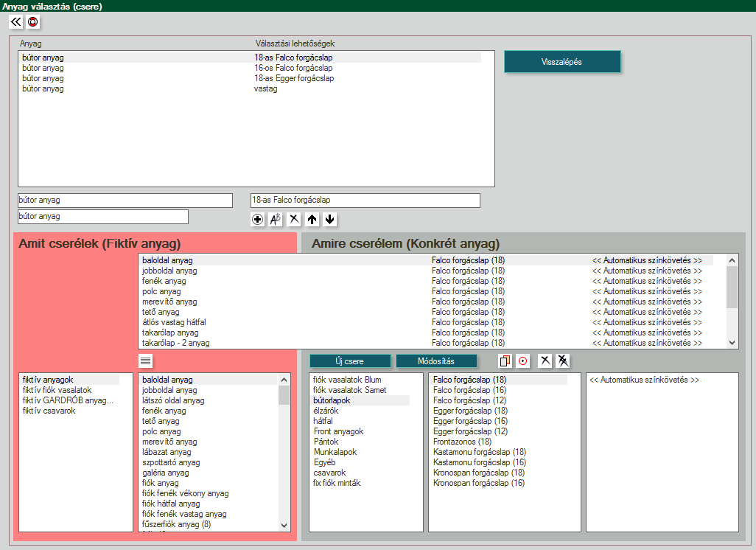Move selected option up with arrow icon
The image size is (756, 550).
pyautogui.click(x=312, y=219)
